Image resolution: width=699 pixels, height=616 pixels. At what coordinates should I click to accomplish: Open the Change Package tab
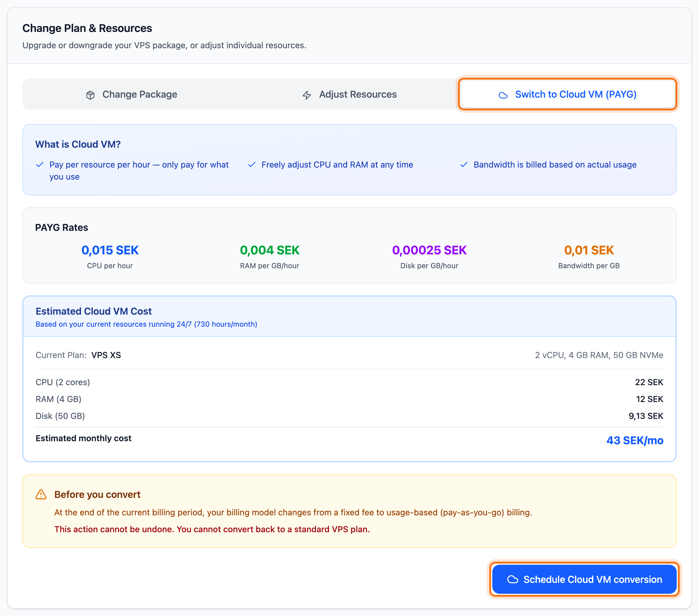(131, 94)
